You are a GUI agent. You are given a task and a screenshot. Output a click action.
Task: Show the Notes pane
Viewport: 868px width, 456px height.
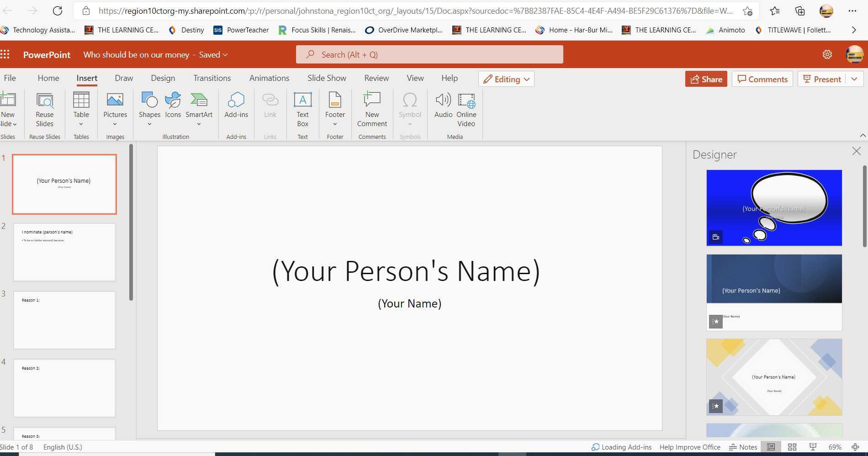[742, 447]
